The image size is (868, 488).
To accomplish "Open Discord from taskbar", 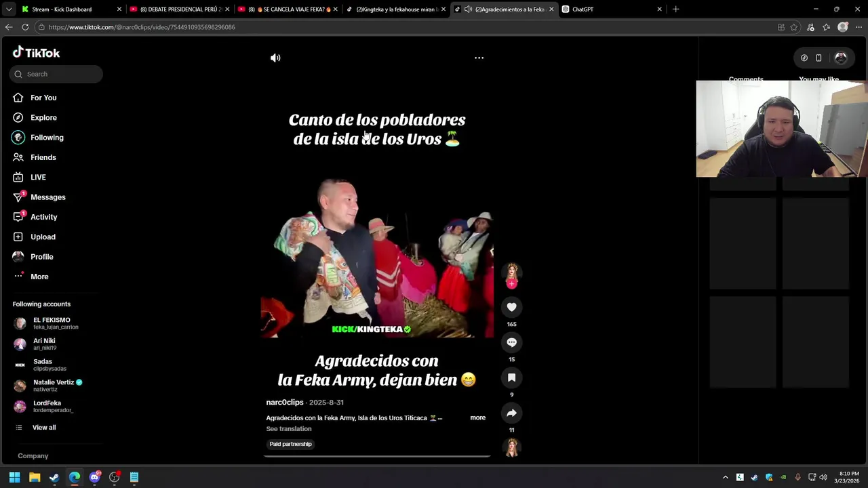I will 94,477.
